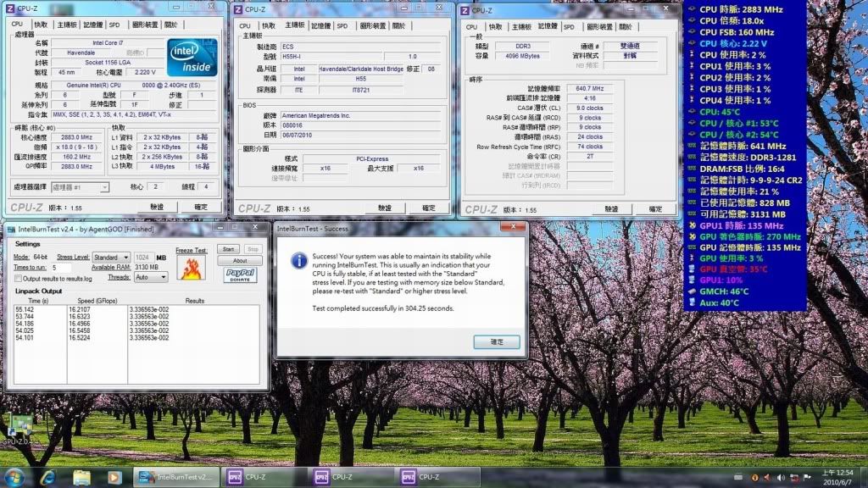Expand the Stress Level dropdown set to Standard
868x488 pixels.
pyautogui.click(x=112, y=257)
